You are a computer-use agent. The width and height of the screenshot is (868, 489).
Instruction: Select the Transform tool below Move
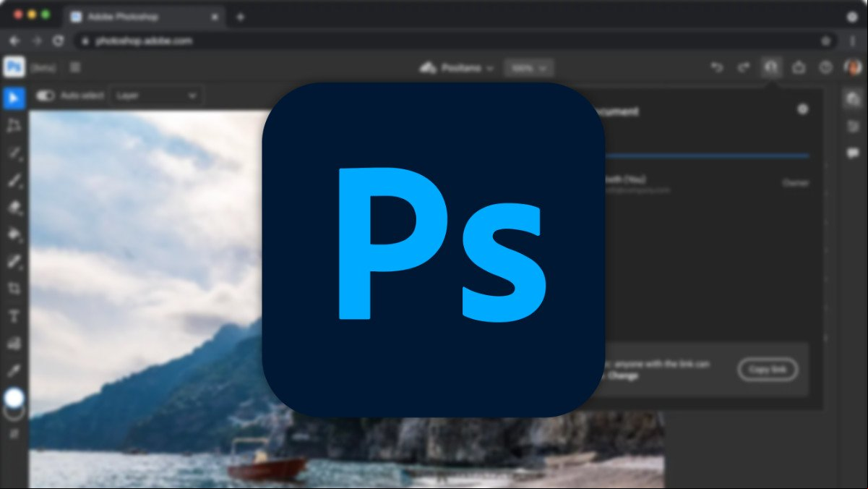[x=14, y=126]
